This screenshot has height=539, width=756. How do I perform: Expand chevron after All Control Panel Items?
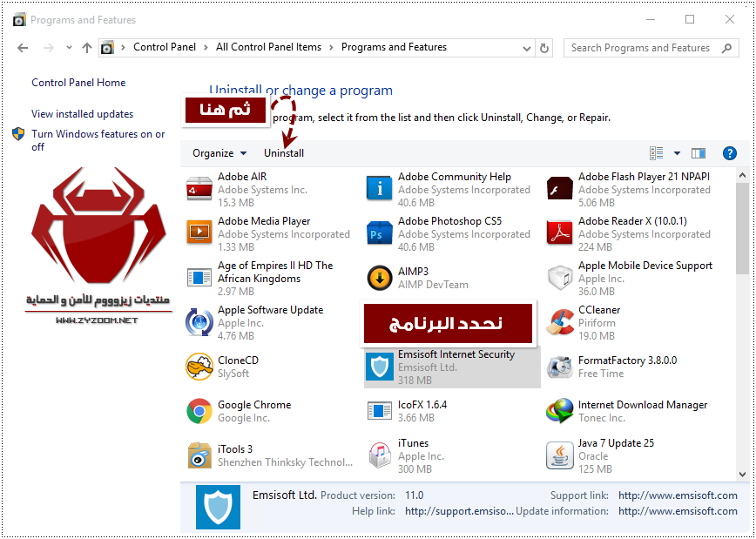coord(331,47)
